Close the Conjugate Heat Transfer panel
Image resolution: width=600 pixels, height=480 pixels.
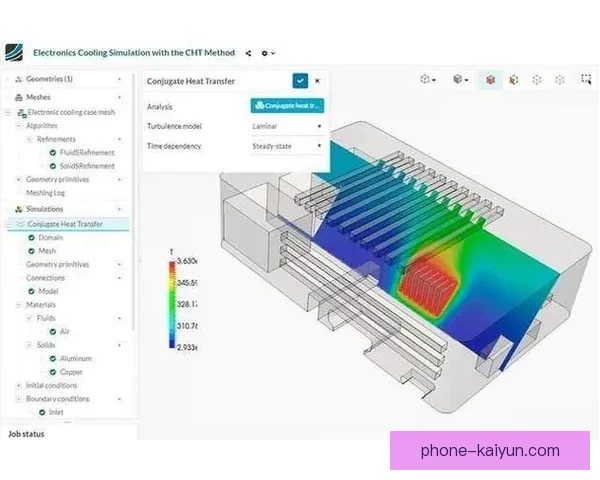click(318, 80)
